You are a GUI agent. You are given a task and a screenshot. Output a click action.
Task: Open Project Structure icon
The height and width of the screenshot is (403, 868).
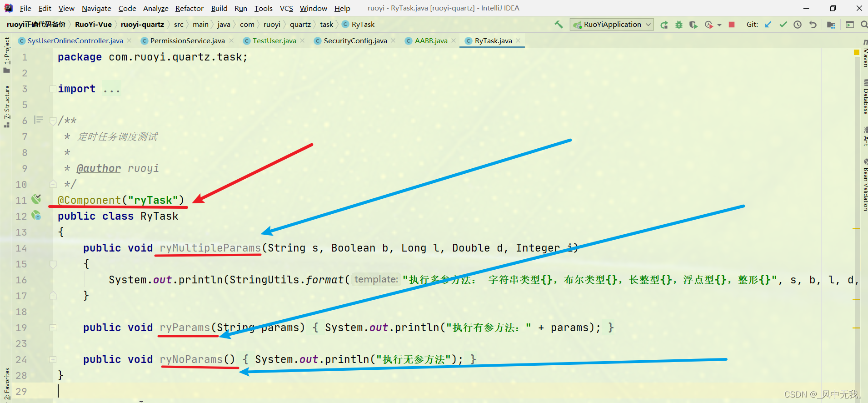[831, 25]
